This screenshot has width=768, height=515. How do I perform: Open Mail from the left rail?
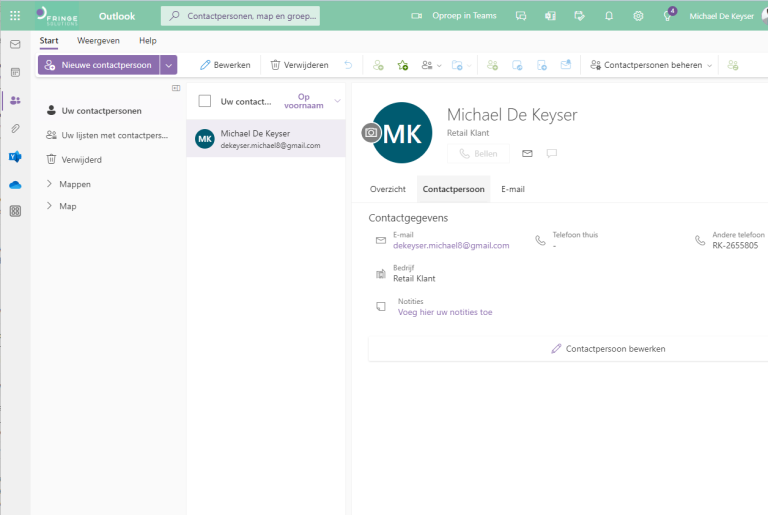(15, 45)
